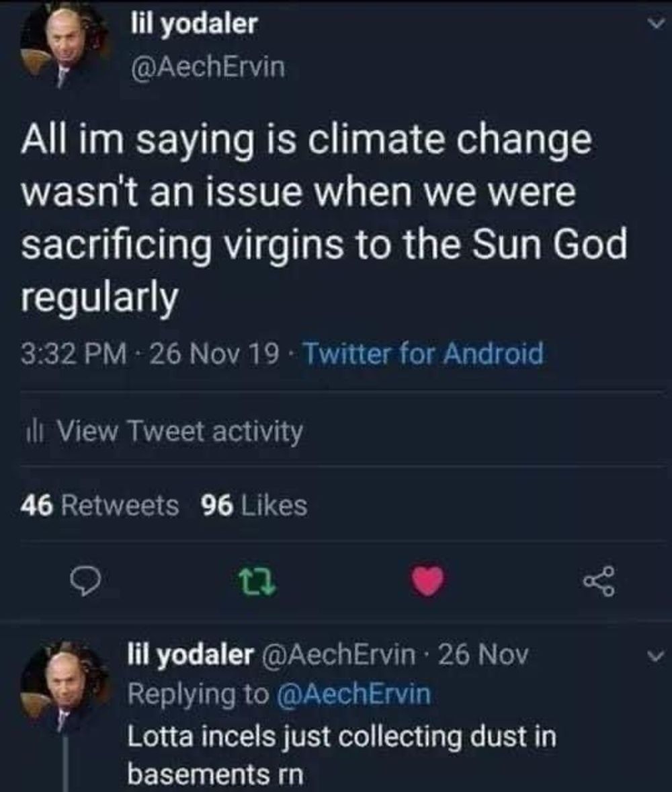Show the list of 46 Retweets
The height and width of the screenshot is (792, 672).
[100, 505]
